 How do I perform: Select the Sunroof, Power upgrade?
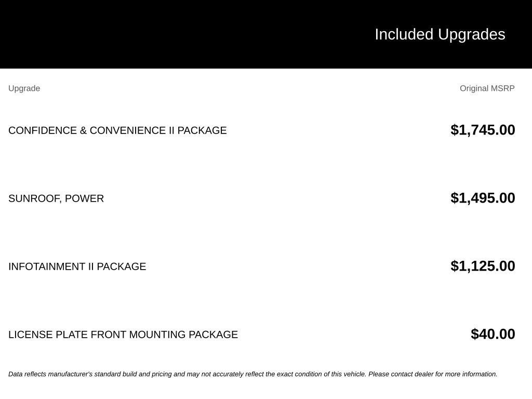pyautogui.click(x=56, y=198)
